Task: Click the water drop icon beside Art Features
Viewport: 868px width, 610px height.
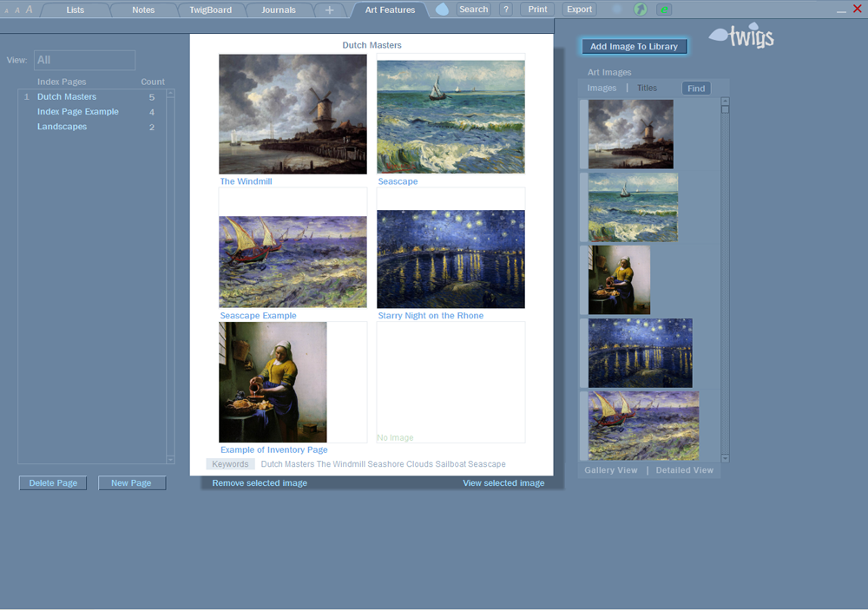Action: point(443,10)
